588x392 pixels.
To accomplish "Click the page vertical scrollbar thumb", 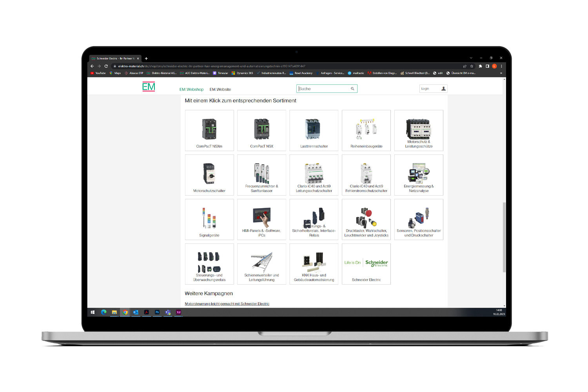I will pyautogui.click(x=504, y=237).
